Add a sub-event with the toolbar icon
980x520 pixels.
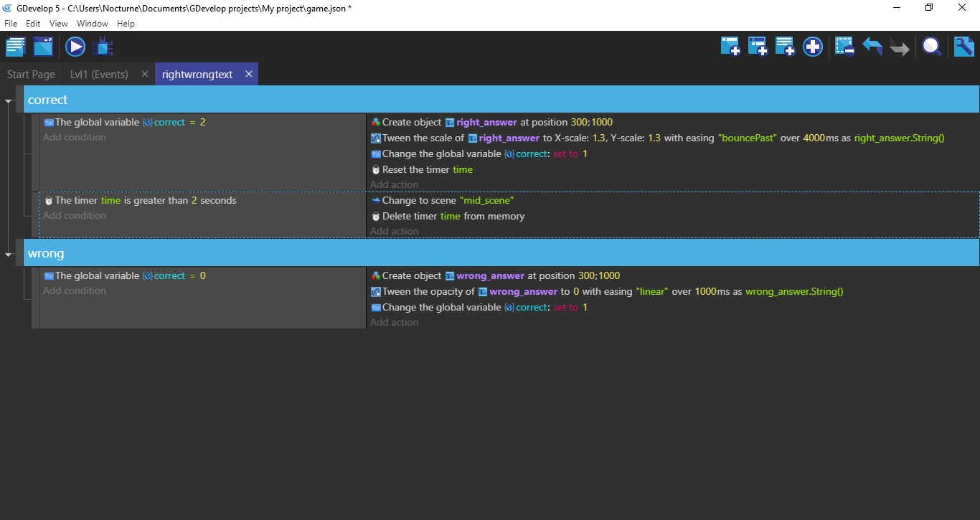(757, 46)
